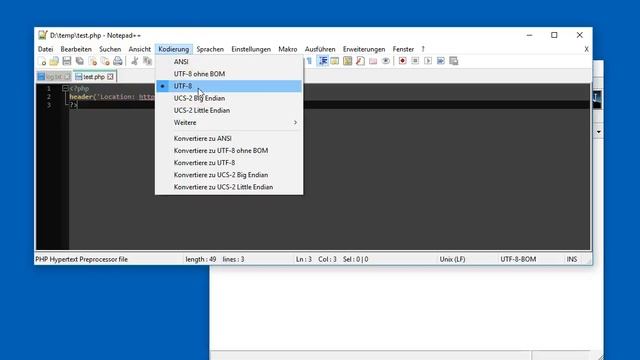Click the Save Recorded Macro icon
Viewport: 640px width, 360px height.
[453, 61]
